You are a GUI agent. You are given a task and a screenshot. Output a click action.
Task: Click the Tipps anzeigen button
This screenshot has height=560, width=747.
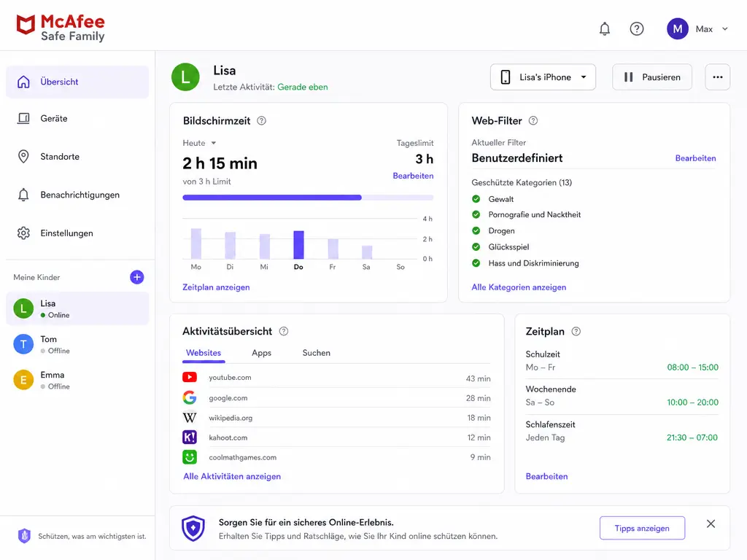coord(642,528)
